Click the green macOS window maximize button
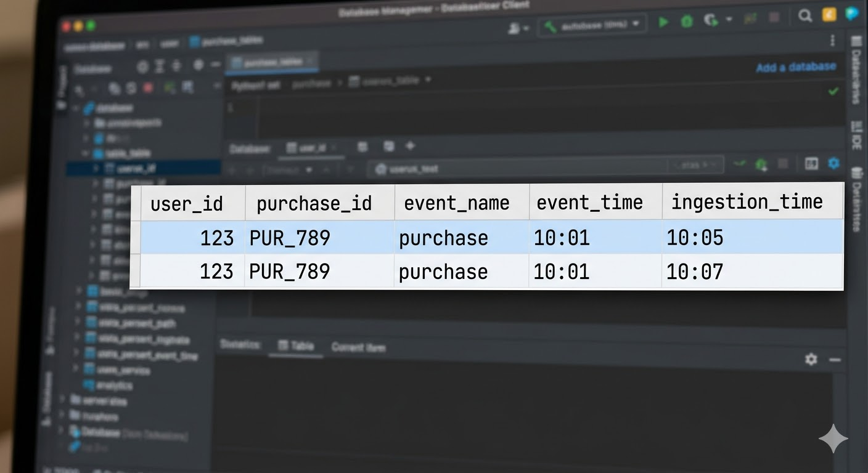The width and height of the screenshot is (868, 473). (91, 26)
